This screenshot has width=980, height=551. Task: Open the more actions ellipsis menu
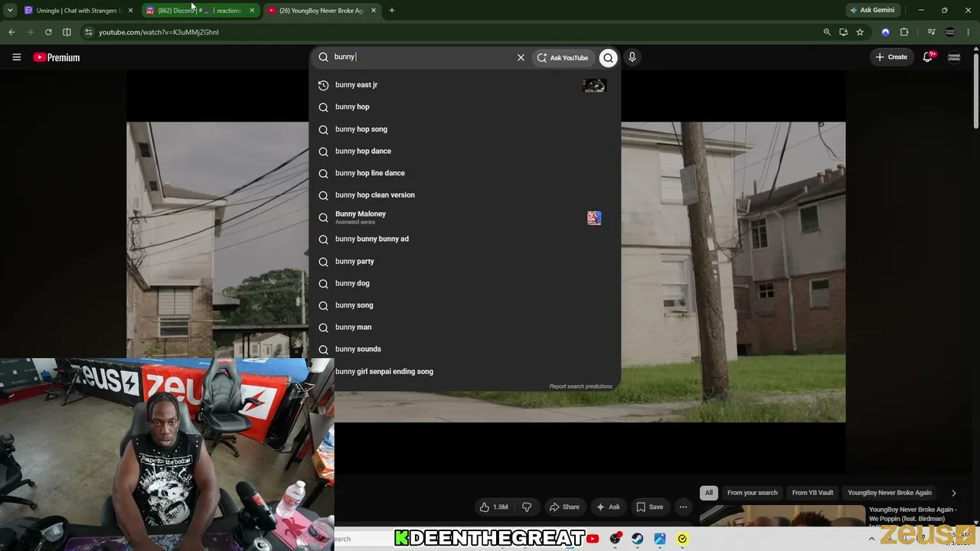tap(683, 507)
